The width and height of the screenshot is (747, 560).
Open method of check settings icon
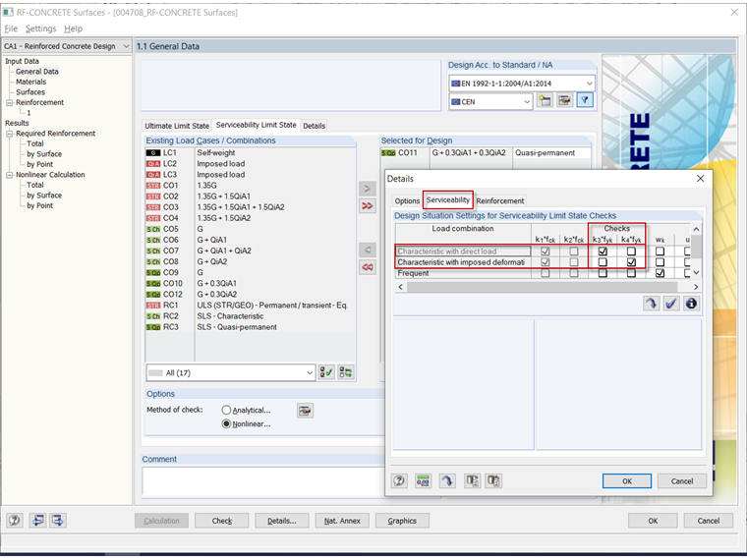[x=305, y=411]
